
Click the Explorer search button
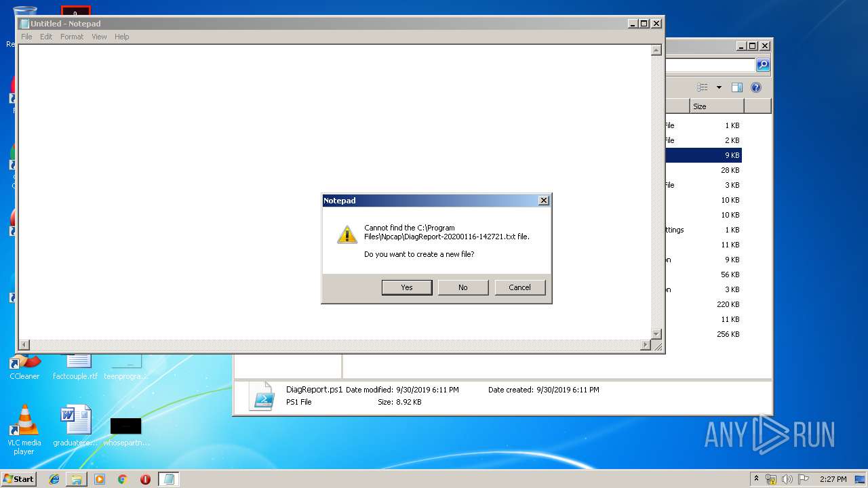click(763, 65)
